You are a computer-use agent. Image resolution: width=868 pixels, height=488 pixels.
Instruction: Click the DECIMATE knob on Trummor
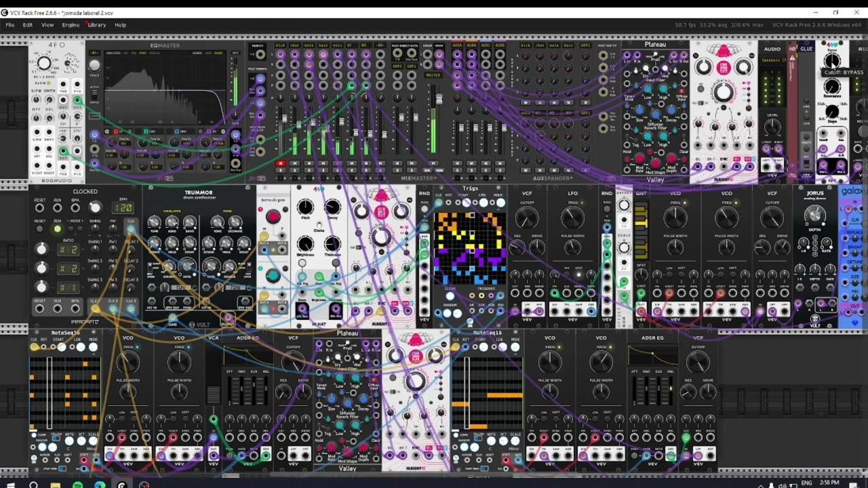tap(235, 222)
